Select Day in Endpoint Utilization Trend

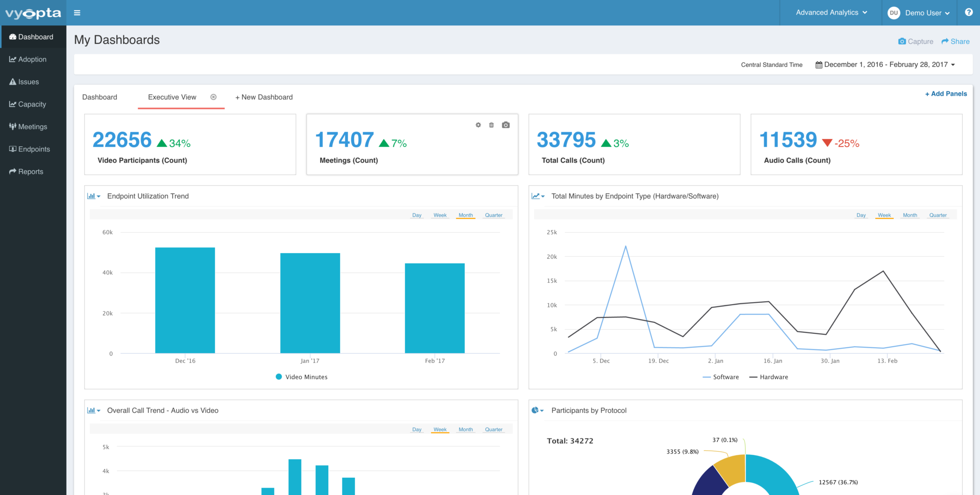pos(417,215)
